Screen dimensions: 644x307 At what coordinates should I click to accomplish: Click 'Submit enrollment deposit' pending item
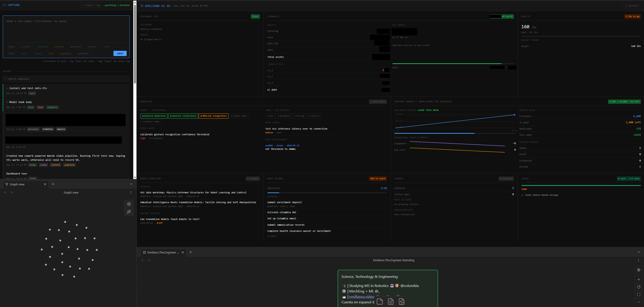(285, 202)
